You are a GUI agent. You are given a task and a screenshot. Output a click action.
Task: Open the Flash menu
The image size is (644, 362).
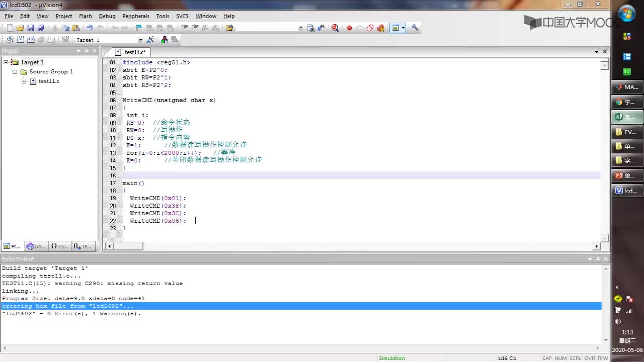(x=86, y=16)
